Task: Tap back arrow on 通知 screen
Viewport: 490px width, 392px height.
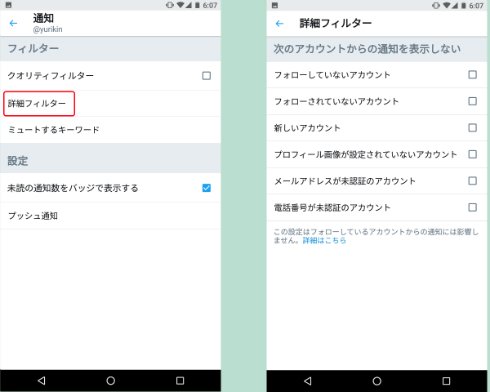Action: pyautogui.click(x=13, y=23)
